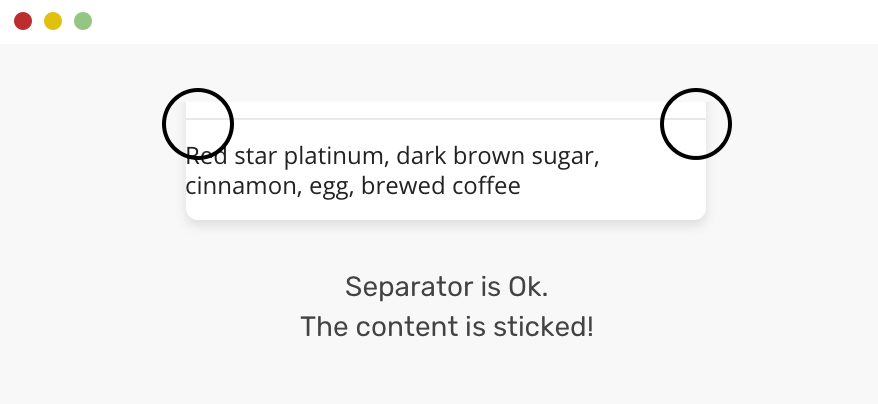Click the card's blank area below the text
The height and width of the screenshot is (404, 878).
(446, 209)
